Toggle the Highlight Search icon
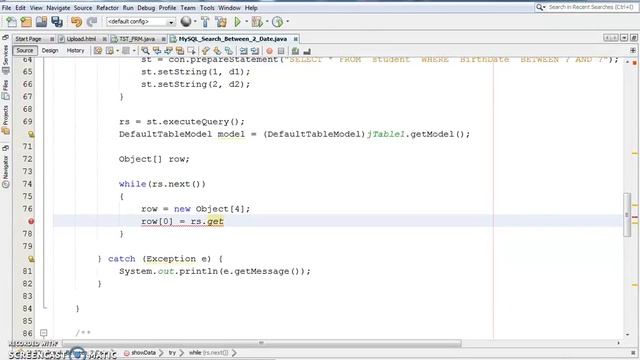 click(x=180, y=51)
